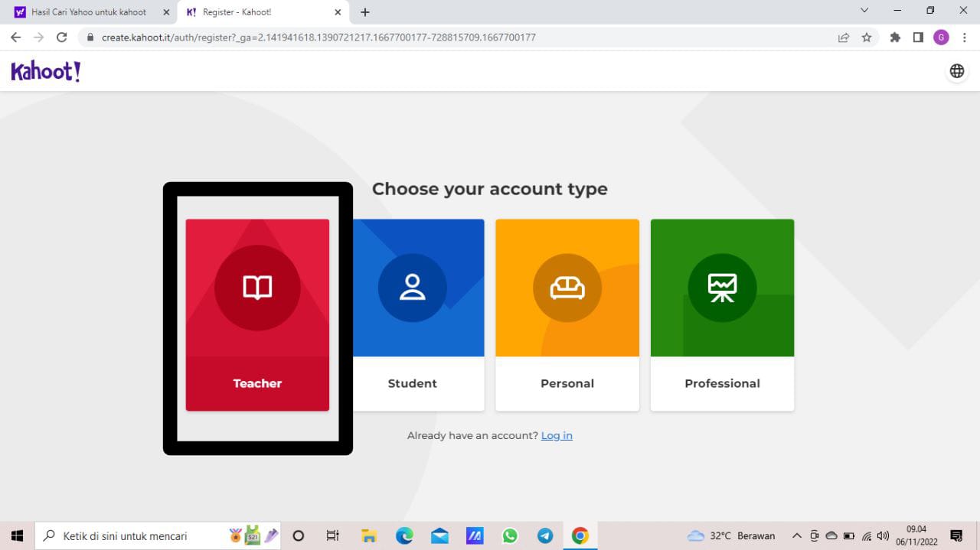
Task: Follow the Log in link
Action: 557,435
